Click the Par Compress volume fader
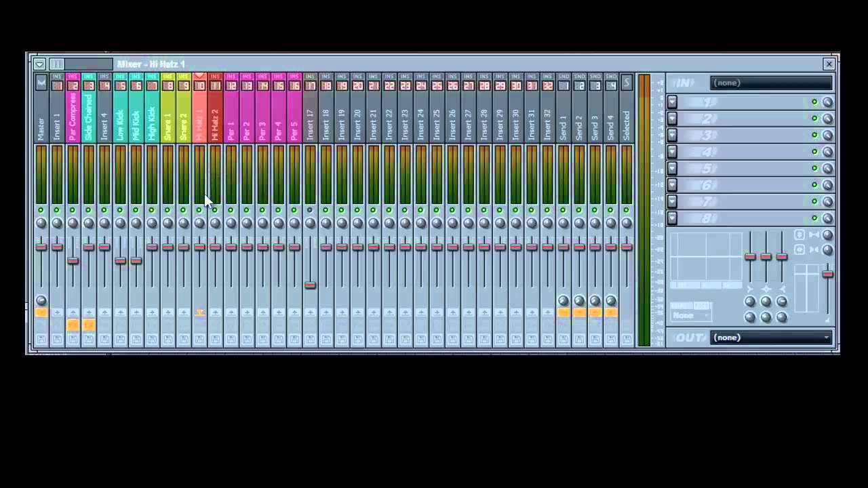 [x=73, y=261]
